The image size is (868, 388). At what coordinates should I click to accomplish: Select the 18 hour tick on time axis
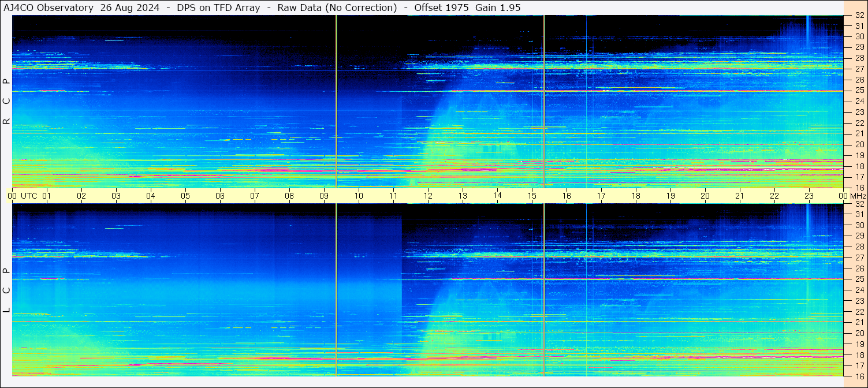coord(636,196)
